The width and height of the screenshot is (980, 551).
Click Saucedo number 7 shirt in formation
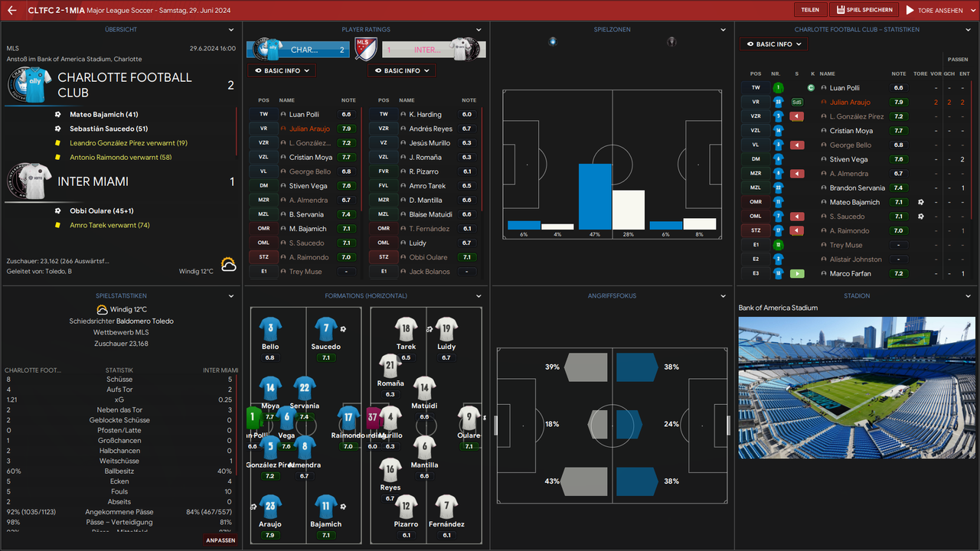click(326, 329)
